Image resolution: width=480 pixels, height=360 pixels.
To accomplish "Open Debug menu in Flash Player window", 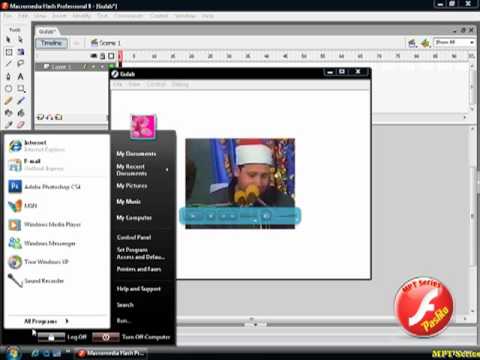I will [x=180, y=84].
